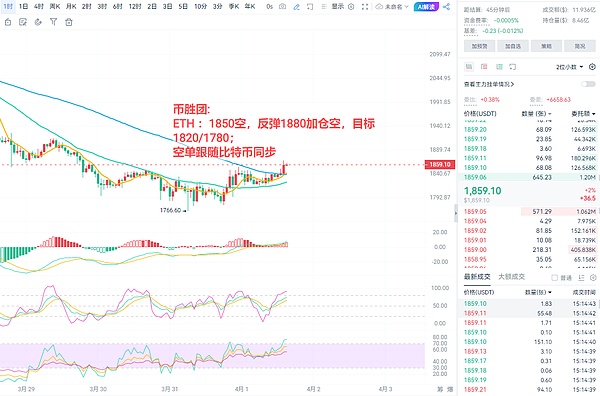Click the 加自选 button

point(513,46)
